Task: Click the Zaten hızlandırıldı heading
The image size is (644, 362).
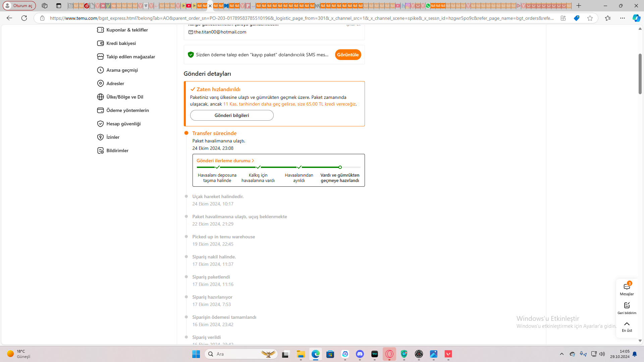Action: click(x=218, y=89)
